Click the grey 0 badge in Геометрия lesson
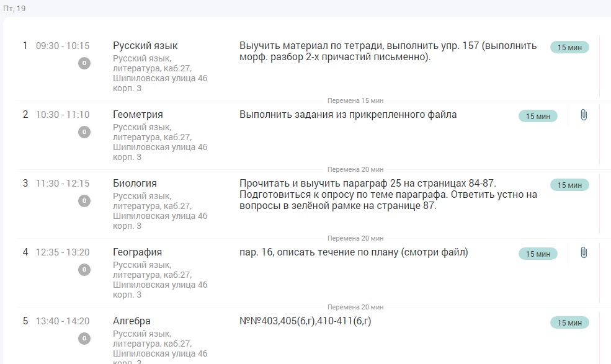 [84, 132]
